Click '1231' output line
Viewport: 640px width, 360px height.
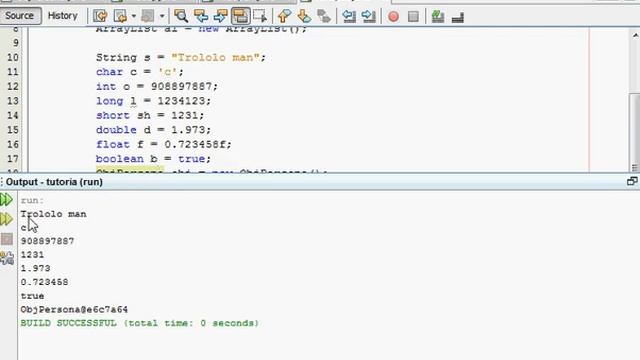pos(32,255)
